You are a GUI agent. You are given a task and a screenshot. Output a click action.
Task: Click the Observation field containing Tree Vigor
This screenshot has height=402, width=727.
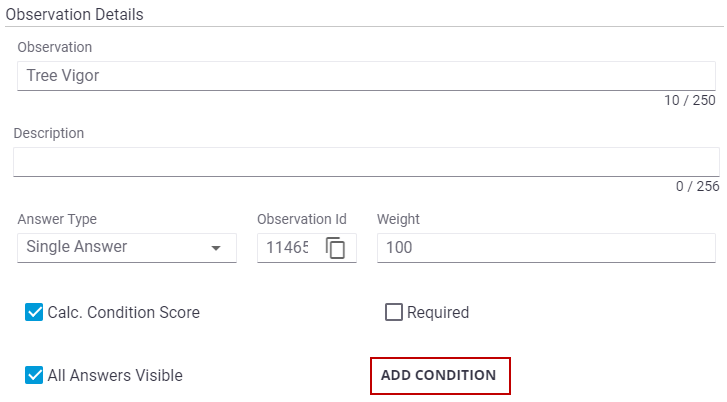tap(366, 76)
